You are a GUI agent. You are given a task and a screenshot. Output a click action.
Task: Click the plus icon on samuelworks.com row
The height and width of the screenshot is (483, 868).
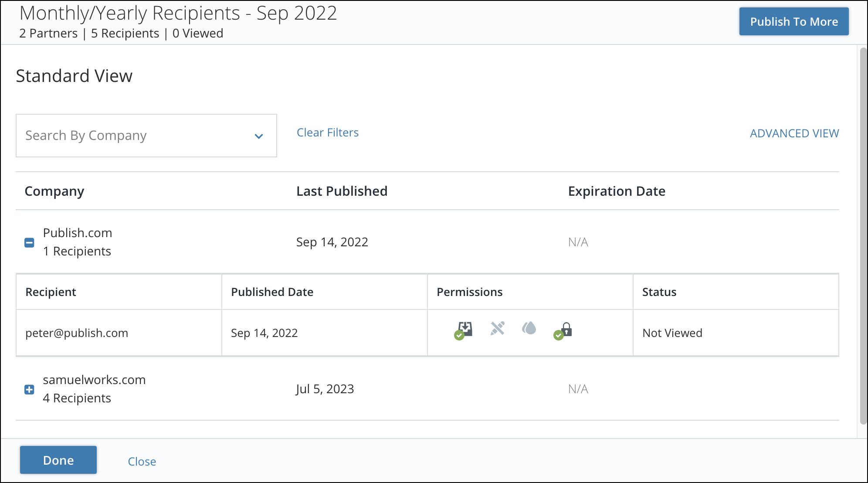point(29,389)
